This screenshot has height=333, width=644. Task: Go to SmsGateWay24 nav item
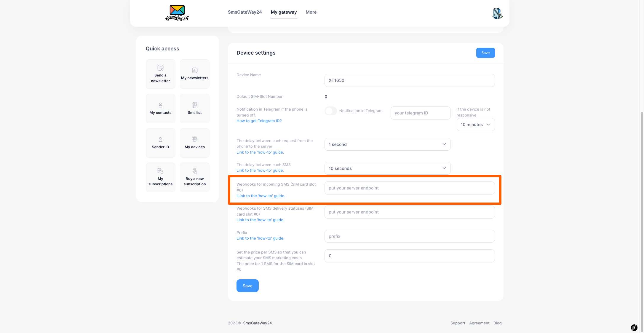click(245, 12)
